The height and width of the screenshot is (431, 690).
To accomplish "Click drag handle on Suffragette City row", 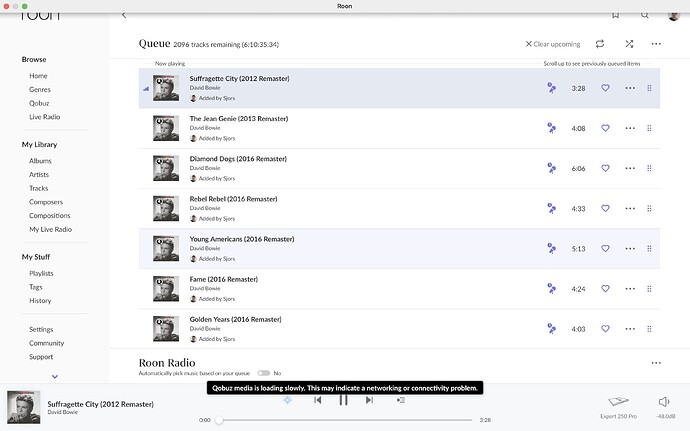I will tap(649, 88).
